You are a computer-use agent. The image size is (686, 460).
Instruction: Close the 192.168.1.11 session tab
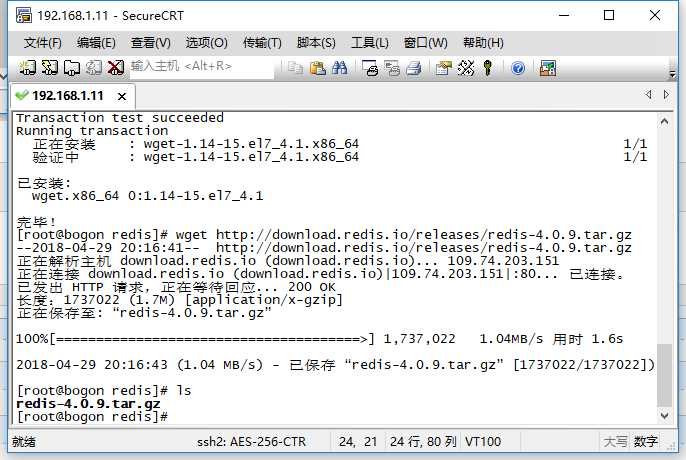point(122,96)
